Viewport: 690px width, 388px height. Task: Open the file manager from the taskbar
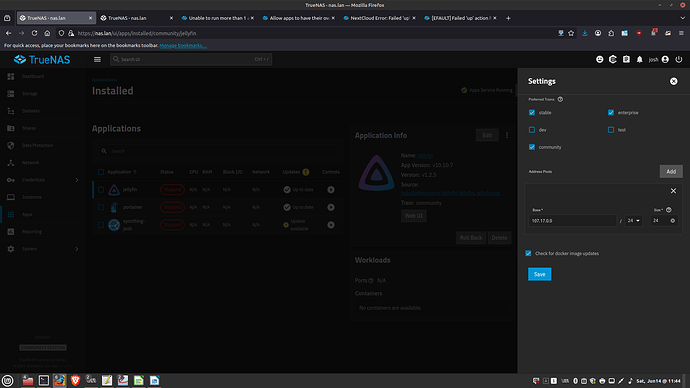(x=28, y=381)
